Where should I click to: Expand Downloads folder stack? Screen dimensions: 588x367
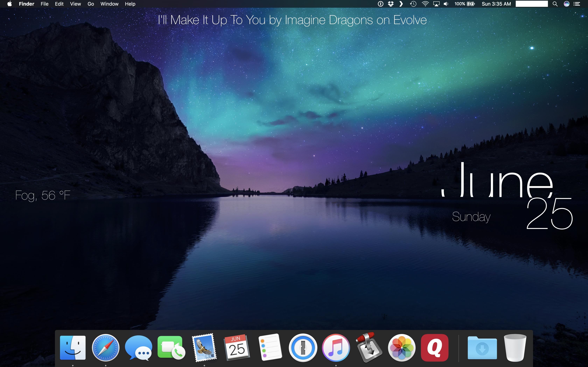[x=482, y=348]
